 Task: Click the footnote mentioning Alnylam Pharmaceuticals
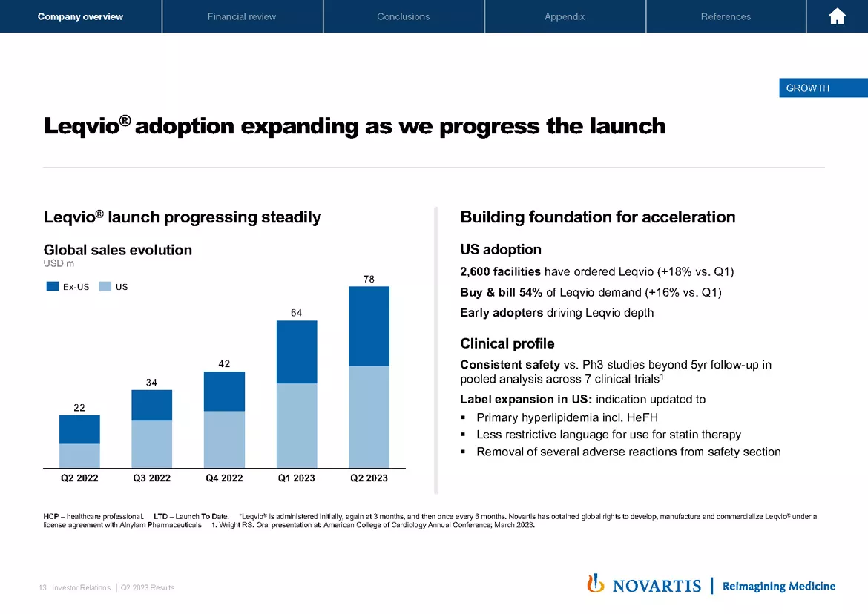[430, 521]
